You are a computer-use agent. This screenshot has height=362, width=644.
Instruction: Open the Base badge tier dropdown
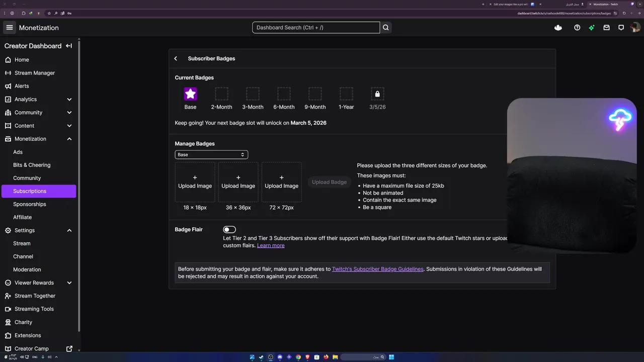[211, 155]
